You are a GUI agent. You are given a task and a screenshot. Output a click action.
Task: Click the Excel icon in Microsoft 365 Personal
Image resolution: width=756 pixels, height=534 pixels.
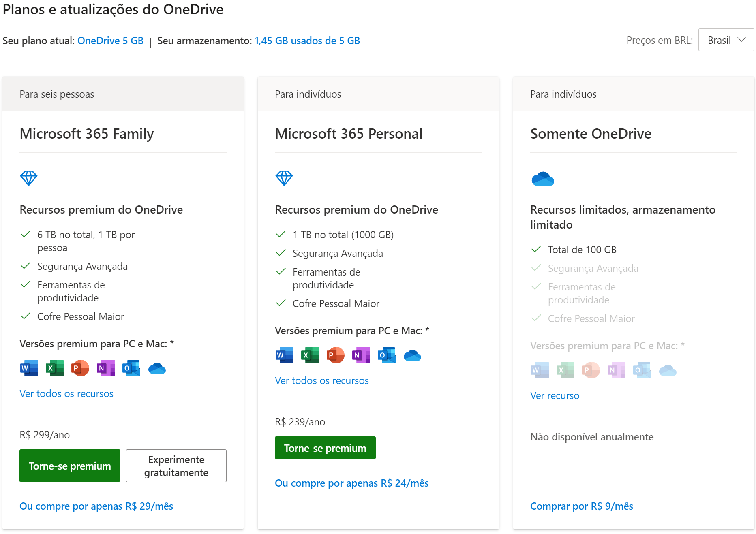[310, 355]
